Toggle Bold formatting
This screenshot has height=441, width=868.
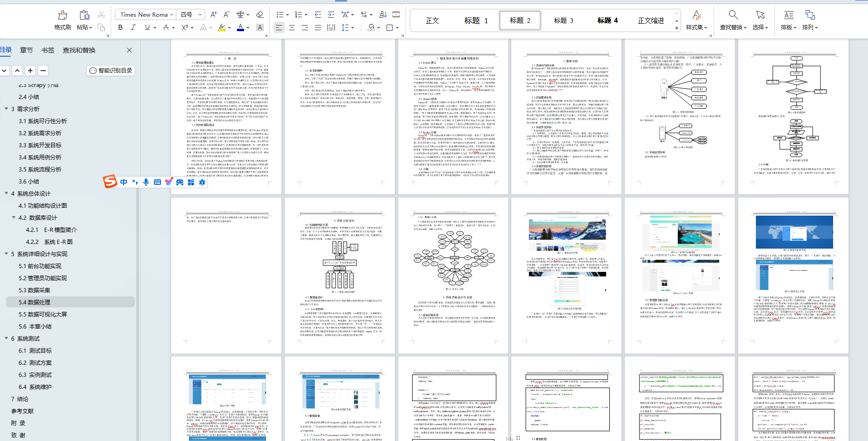coord(120,27)
